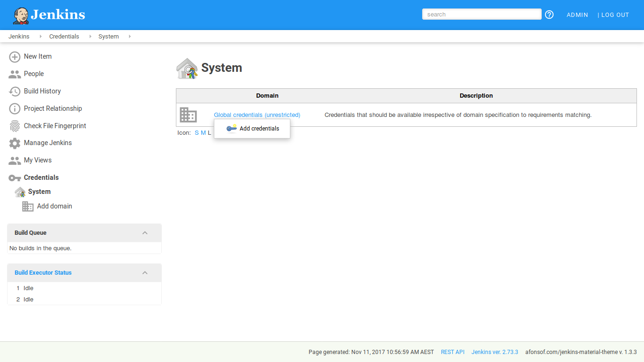The width and height of the screenshot is (644, 362).
Task: Open the REST API footer link
Action: (x=452, y=352)
